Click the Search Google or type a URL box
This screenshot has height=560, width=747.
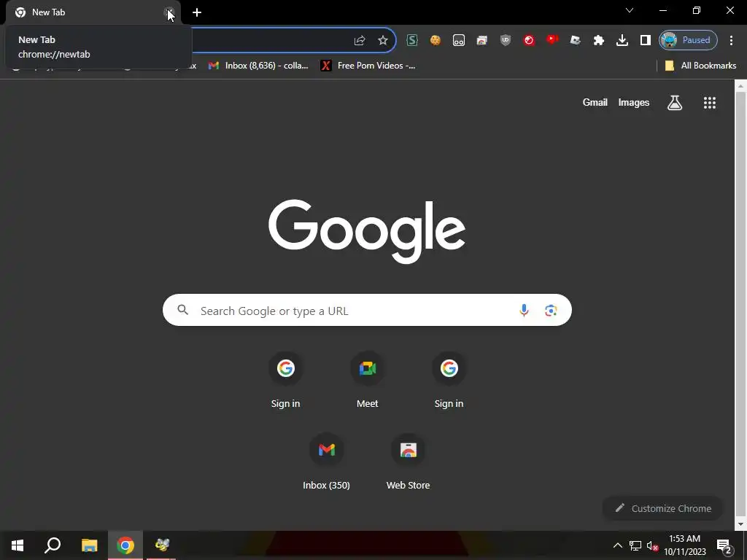click(367, 310)
